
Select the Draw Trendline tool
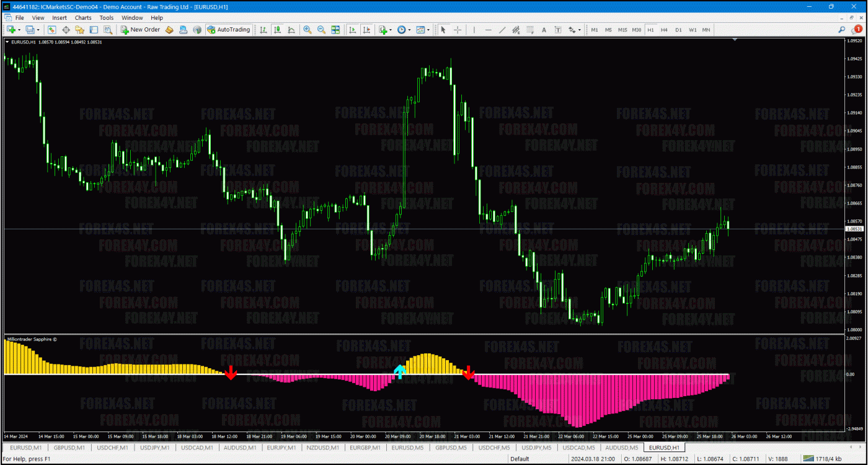[x=502, y=29]
